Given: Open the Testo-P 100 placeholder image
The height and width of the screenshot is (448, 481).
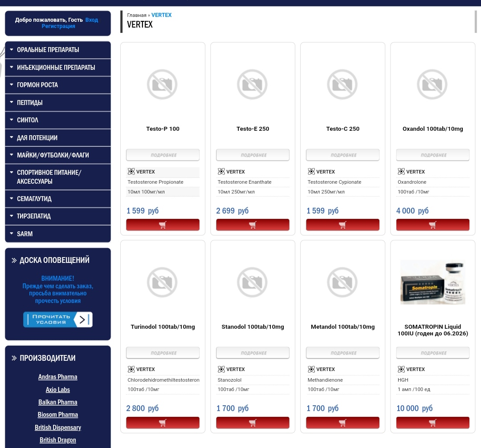Looking at the screenshot, I should [162, 84].
